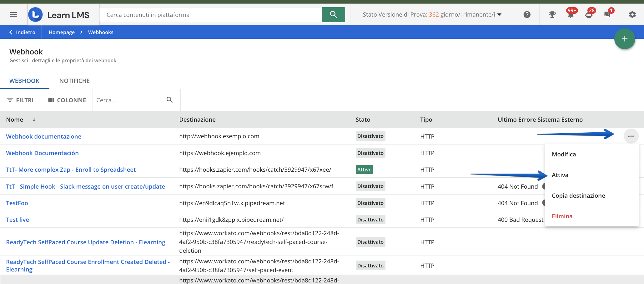Viewport: 644px width, 284px height.
Task: Click the Homepage breadcrumb link
Action: click(x=62, y=32)
